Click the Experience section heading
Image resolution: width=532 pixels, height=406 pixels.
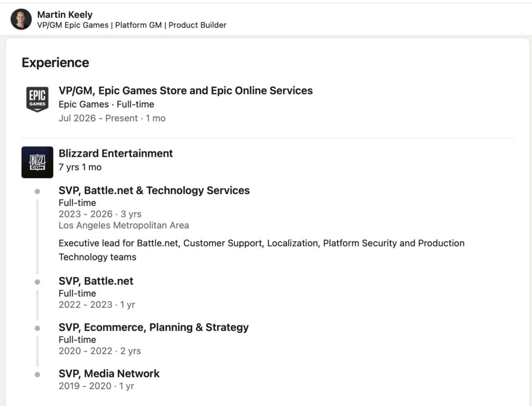pyautogui.click(x=55, y=63)
